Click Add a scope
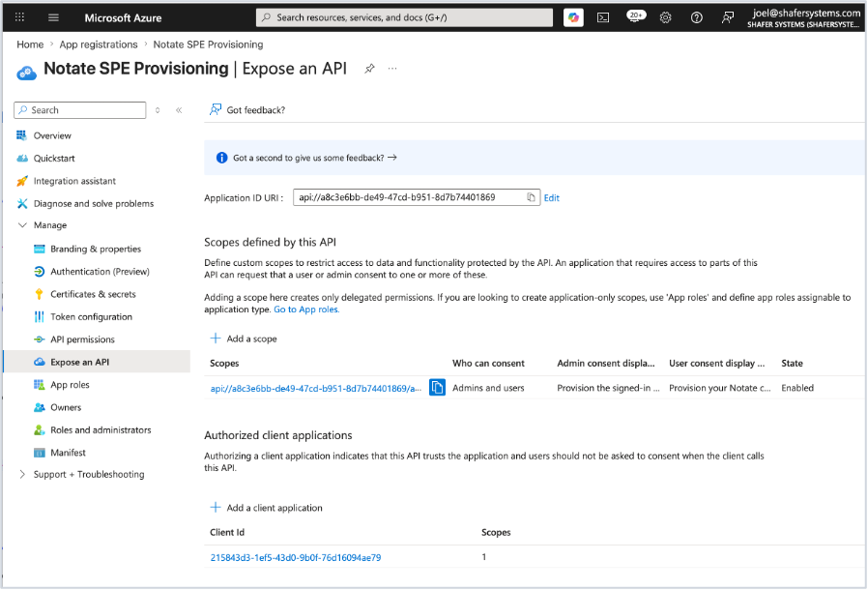 pyautogui.click(x=244, y=339)
